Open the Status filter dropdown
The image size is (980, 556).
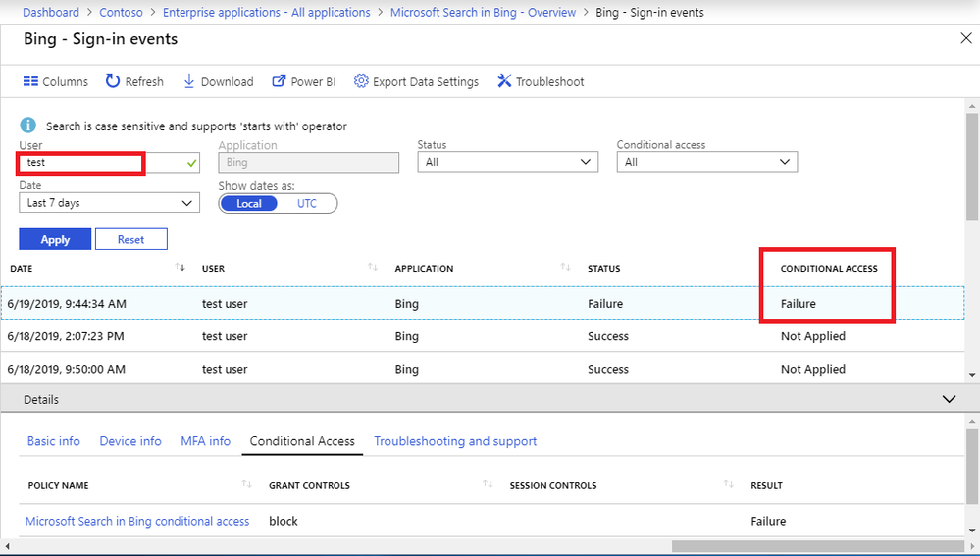pyautogui.click(x=507, y=162)
